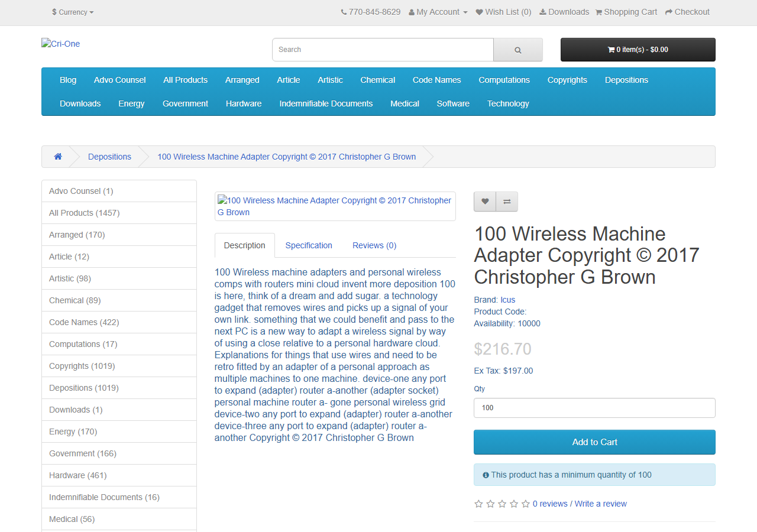Click the product image thumbnail
The height and width of the screenshot is (532, 757).
[335, 206]
